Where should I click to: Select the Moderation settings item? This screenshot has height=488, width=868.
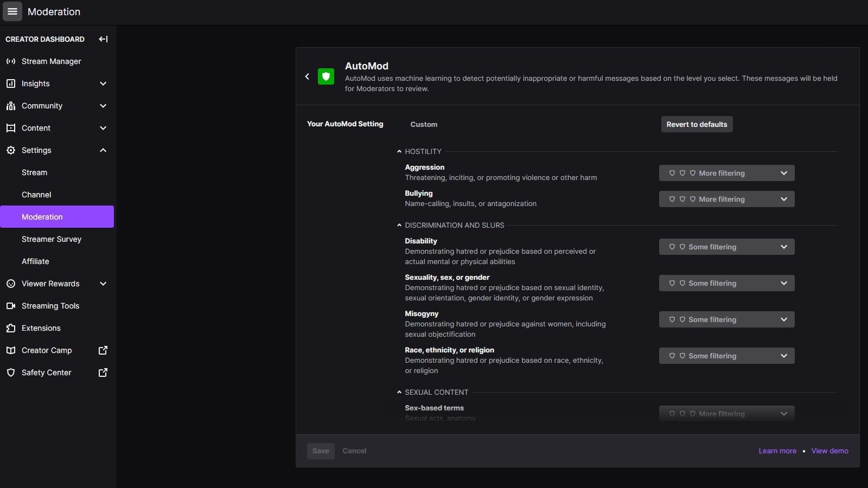(57, 217)
